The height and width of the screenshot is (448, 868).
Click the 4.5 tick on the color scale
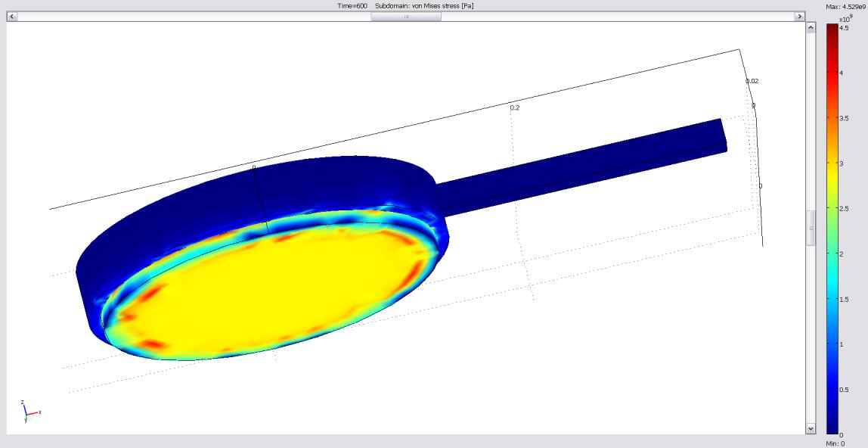[844, 27]
